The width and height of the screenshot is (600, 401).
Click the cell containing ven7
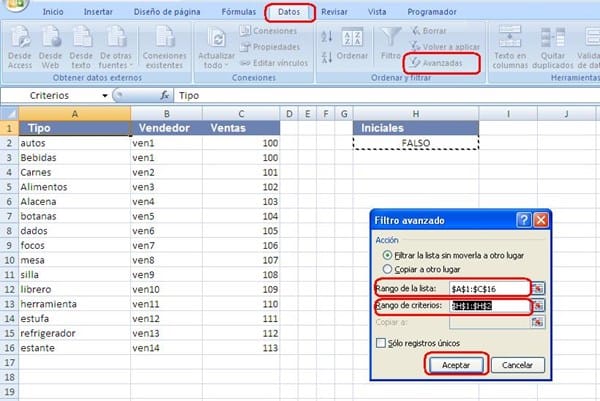(166, 245)
